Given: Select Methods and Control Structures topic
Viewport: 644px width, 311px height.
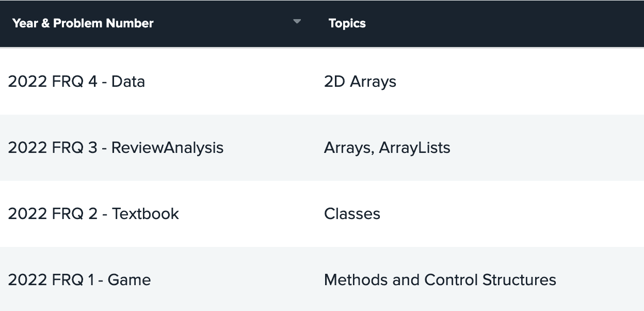Looking at the screenshot, I should (440, 280).
